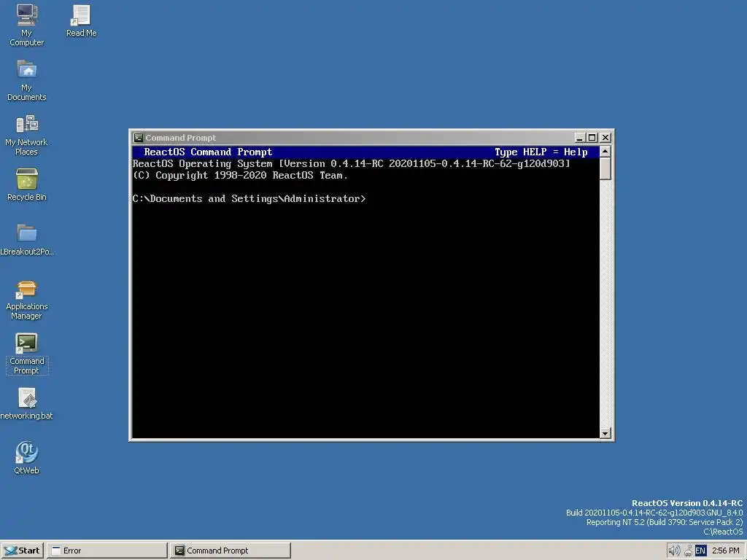The width and height of the screenshot is (747, 560).
Task: Click the Copyright 1998-2020 ReactOS Team line
Action: click(240, 175)
